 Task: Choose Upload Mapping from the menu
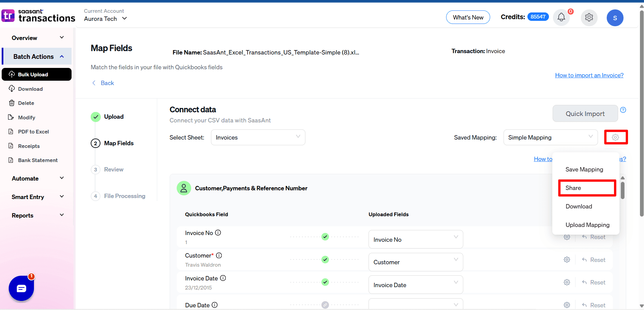[x=587, y=225]
